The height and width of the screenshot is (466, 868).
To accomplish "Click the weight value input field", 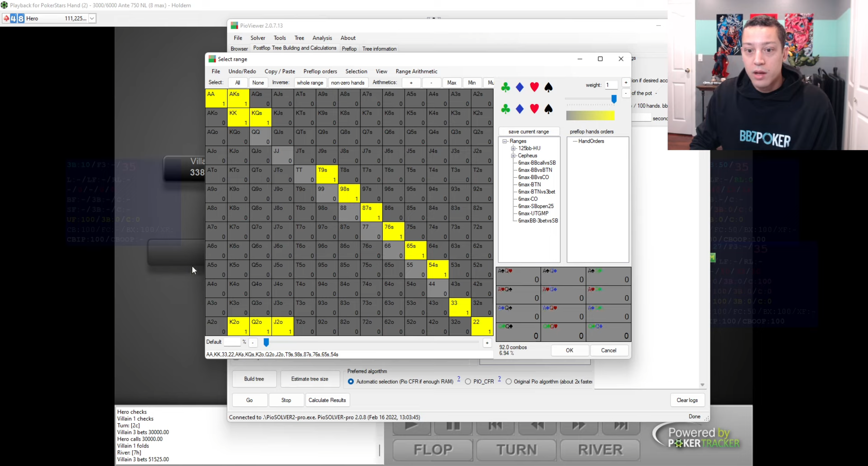I will tap(611, 85).
